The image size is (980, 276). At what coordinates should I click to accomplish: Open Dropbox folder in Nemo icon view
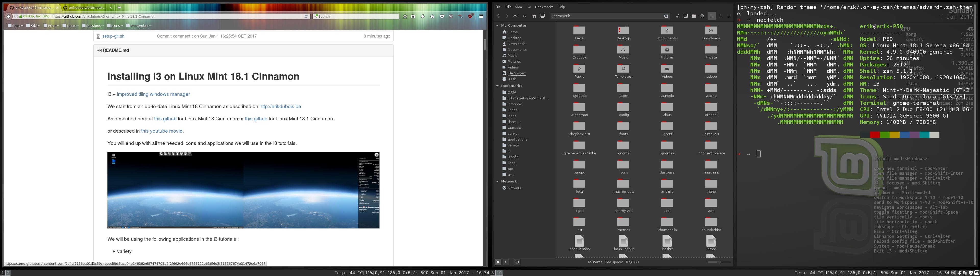click(579, 52)
